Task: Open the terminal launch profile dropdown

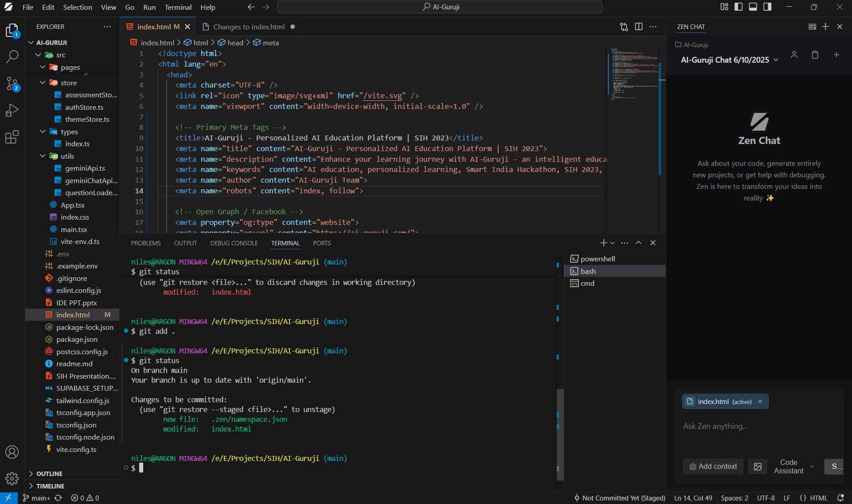Action: (x=612, y=243)
